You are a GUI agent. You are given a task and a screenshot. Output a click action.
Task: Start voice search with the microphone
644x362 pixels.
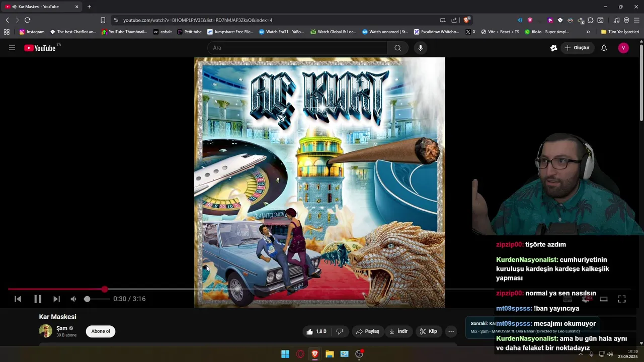[421, 48]
